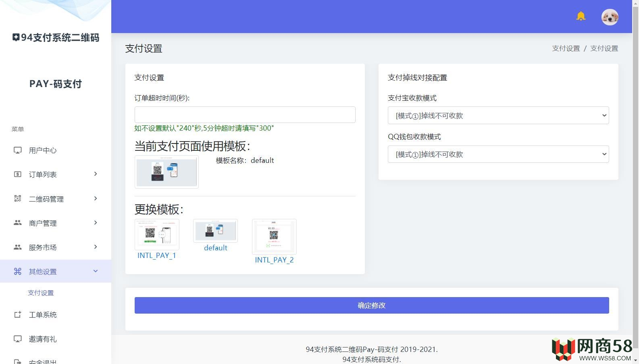Click the 94支付系统二维码 site title
The width and height of the screenshot is (639, 364).
pyautogui.click(x=60, y=37)
